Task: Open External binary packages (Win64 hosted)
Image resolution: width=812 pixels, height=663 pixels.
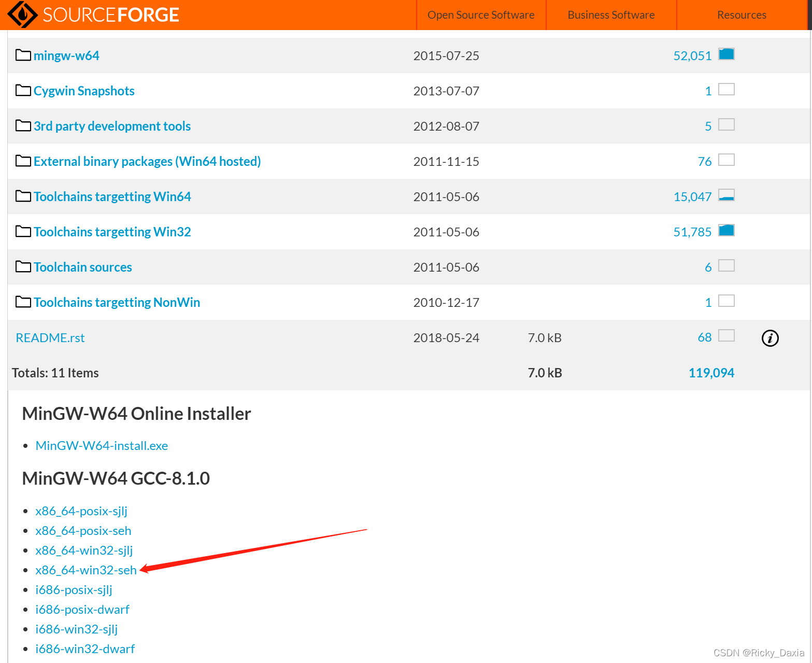Action: (x=147, y=161)
